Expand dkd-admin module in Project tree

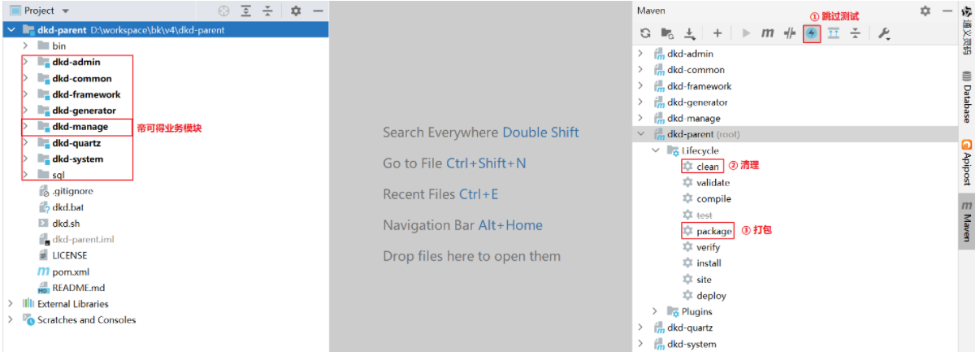(26, 63)
